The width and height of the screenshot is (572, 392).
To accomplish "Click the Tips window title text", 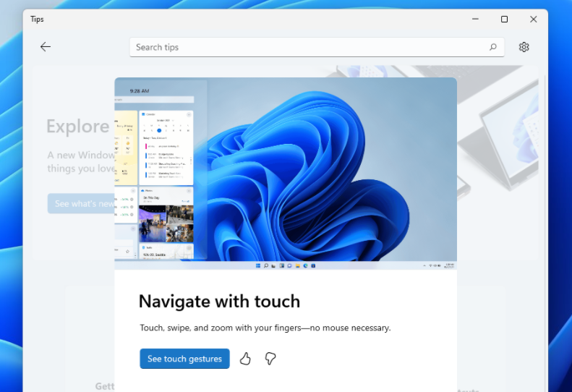I will pos(37,20).
